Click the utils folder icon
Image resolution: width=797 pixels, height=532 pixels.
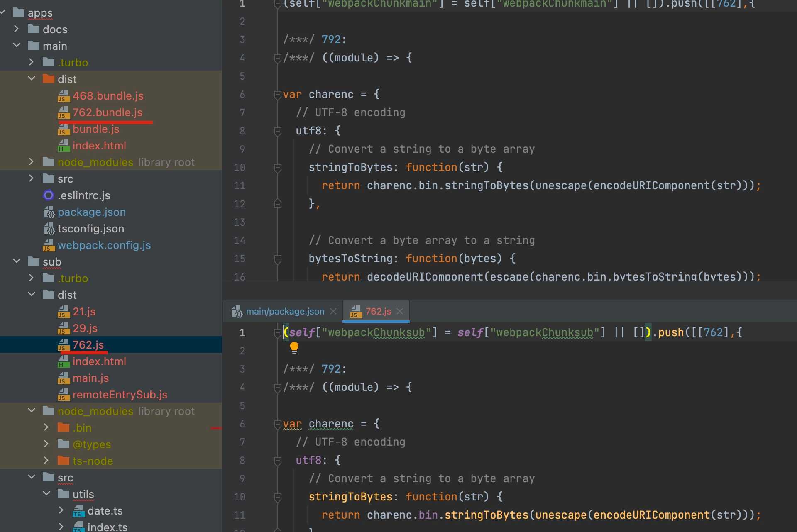(x=64, y=494)
